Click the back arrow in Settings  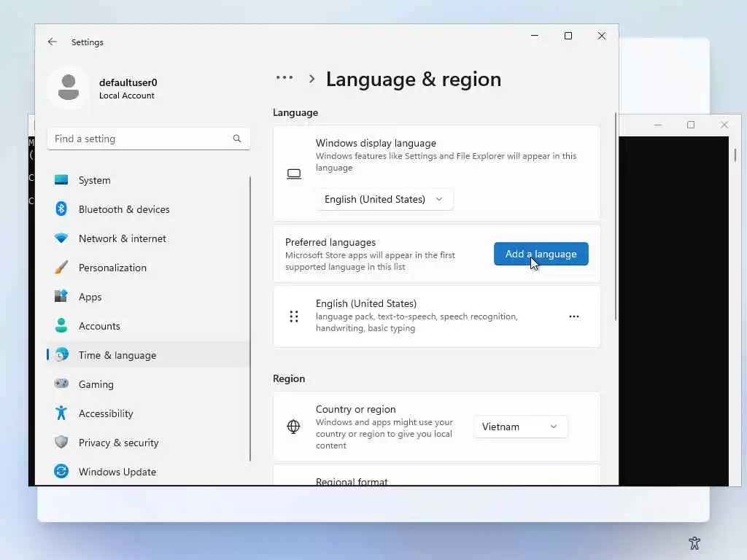pyautogui.click(x=53, y=42)
